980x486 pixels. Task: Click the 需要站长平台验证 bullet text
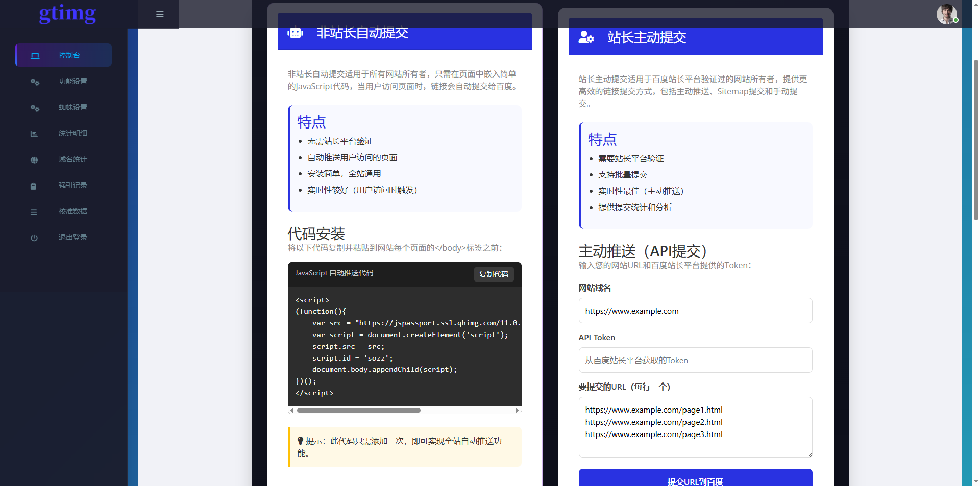pos(631,159)
